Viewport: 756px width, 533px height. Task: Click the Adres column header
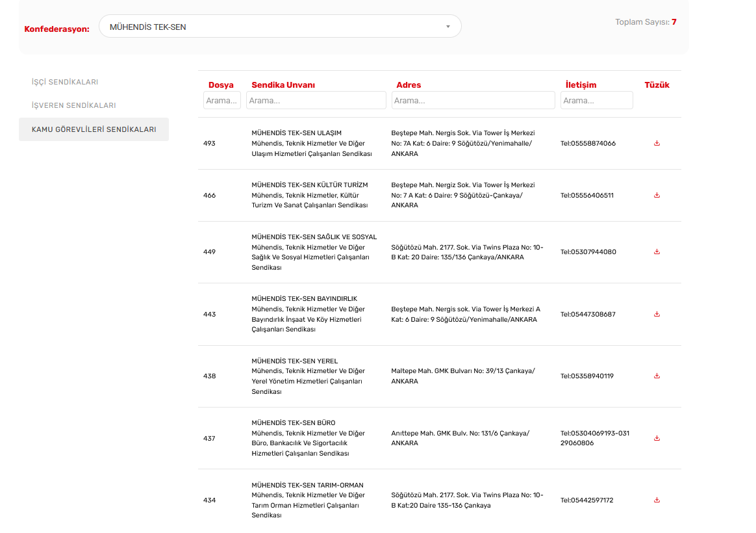409,85
